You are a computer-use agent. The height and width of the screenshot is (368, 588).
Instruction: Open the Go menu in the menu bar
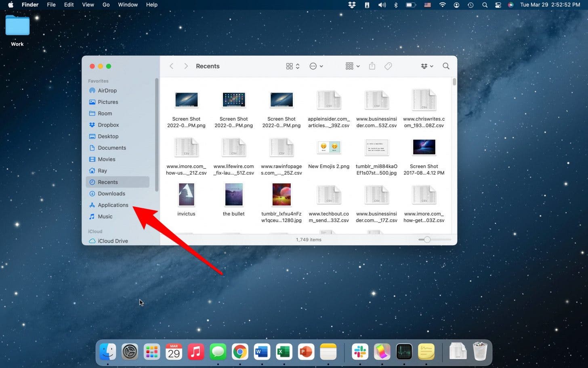[106, 5]
